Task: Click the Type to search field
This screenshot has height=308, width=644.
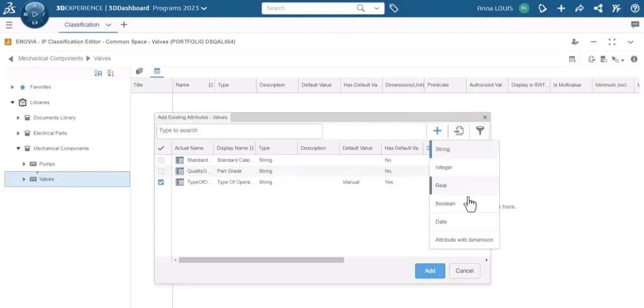Action: tap(239, 131)
